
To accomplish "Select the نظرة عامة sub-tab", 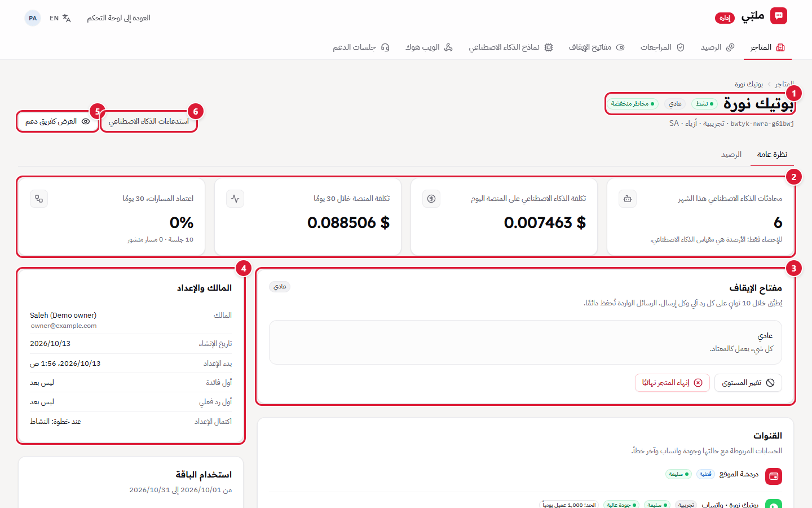I will click(x=772, y=154).
